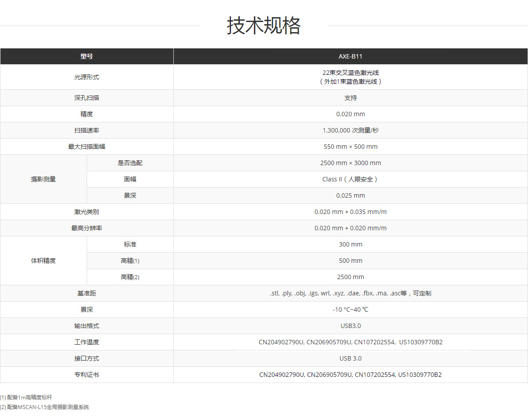
Task: Select the 型号 table header cell
Action: click(x=87, y=56)
